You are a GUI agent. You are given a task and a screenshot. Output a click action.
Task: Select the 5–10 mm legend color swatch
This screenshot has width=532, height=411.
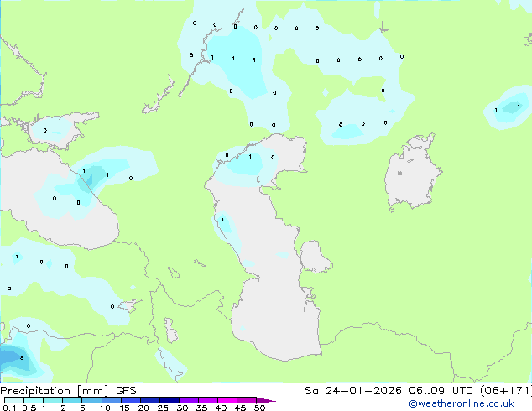(91, 400)
